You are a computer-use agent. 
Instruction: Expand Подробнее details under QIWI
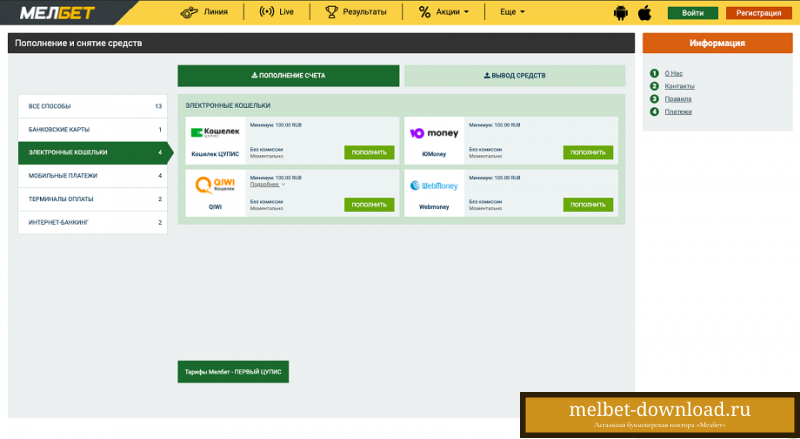(267, 184)
